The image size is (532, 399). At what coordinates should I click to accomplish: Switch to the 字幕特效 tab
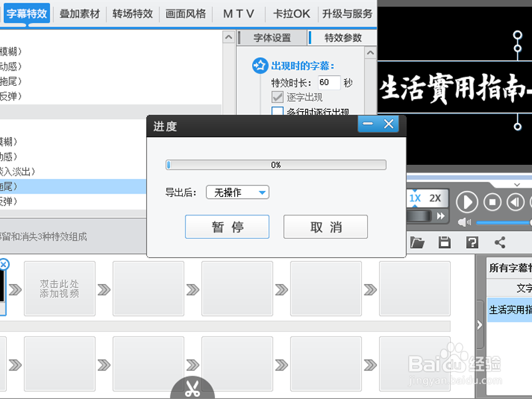click(x=27, y=13)
